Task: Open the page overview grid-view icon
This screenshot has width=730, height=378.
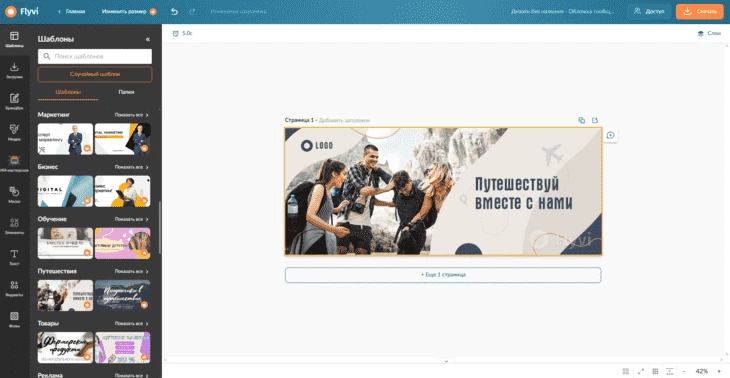Action: point(626,371)
